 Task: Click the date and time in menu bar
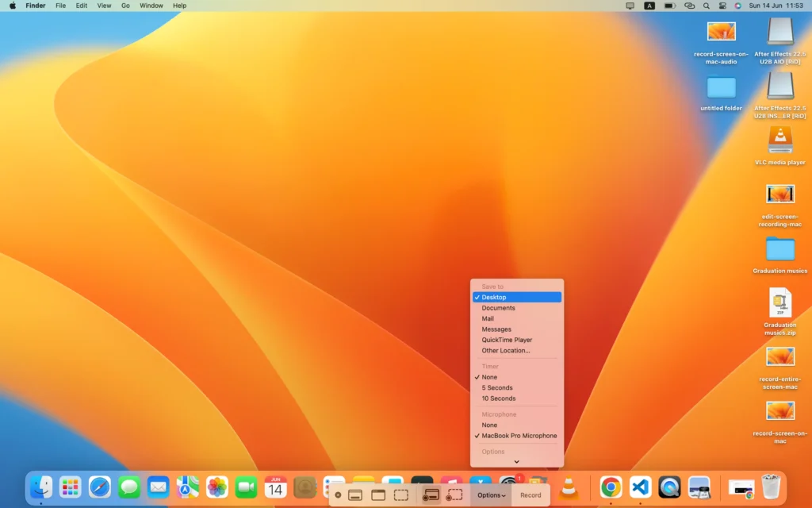click(x=776, y=6)
